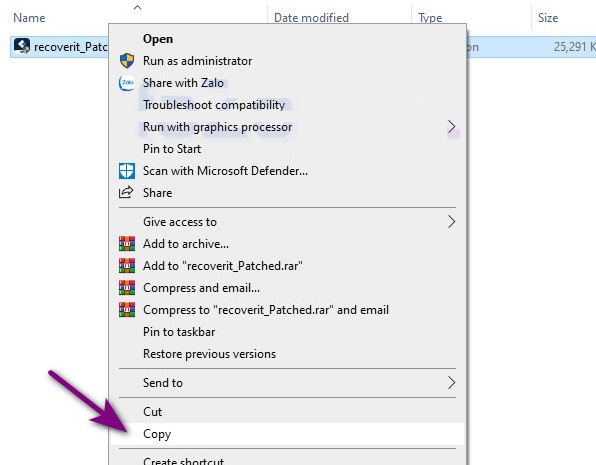The width and height of the screenshot is (596, 465).
Task: Click sort arrow above the Name column
Action: (138, 7)
